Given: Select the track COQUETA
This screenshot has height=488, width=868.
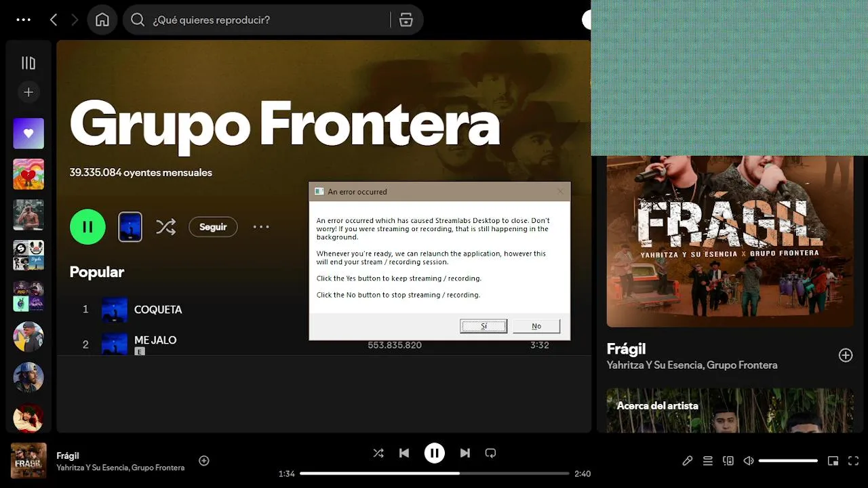Looking at the screenshot, I should tap(158, 309).
